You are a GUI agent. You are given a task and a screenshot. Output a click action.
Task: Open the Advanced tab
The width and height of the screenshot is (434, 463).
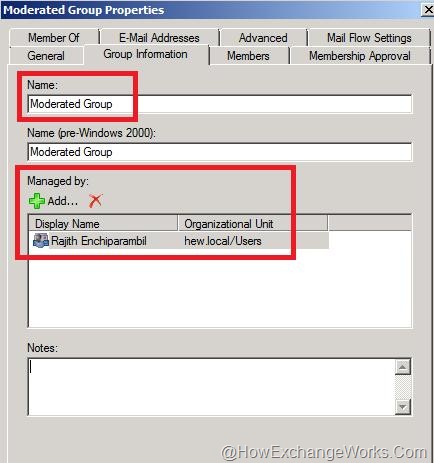263,38
